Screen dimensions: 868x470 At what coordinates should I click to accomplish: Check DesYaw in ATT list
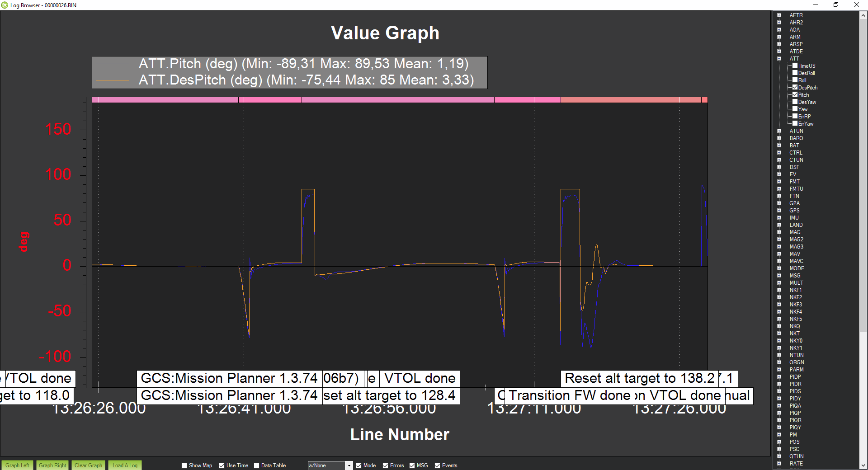click(795, 102)
